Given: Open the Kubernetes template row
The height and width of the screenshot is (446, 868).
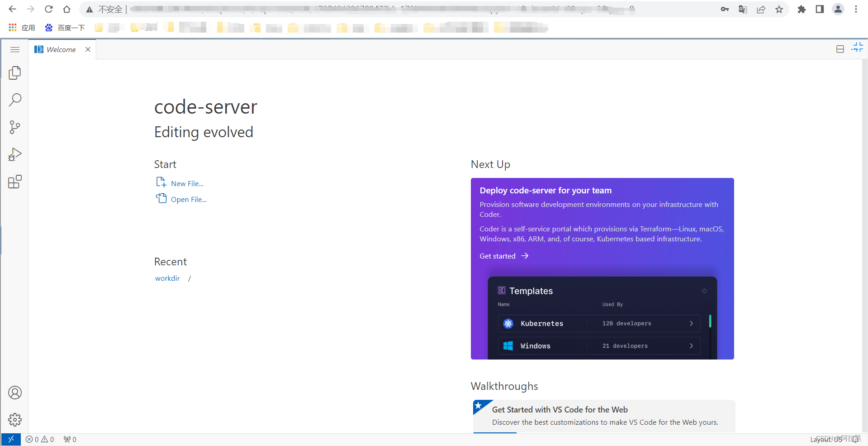Looking at the screenshot, I should point(599,323).
